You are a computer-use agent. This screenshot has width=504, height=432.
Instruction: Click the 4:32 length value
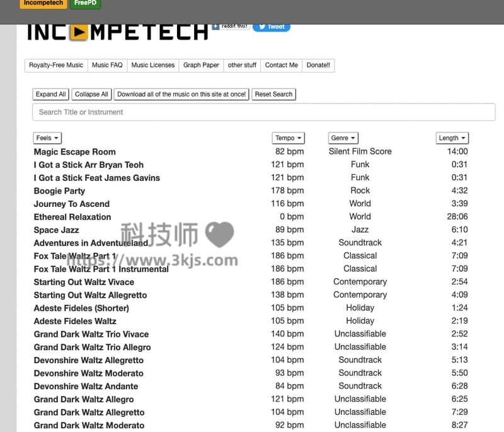(460, 190)
